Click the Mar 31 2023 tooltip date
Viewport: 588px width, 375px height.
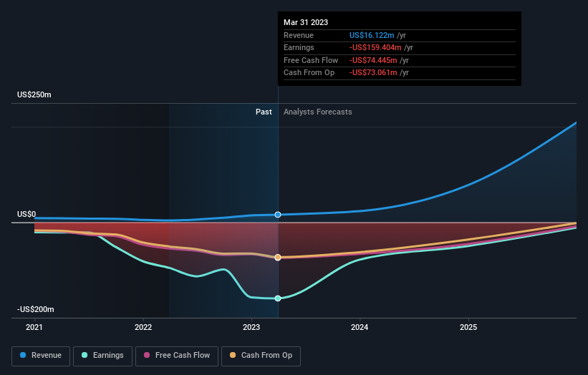(x=306, y=22)
